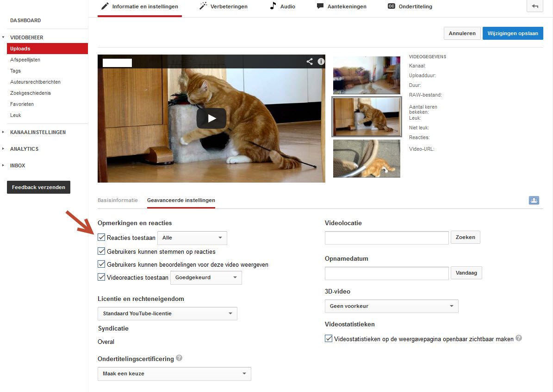Select the bottom video thumbnail

click(x=367, y=159)
